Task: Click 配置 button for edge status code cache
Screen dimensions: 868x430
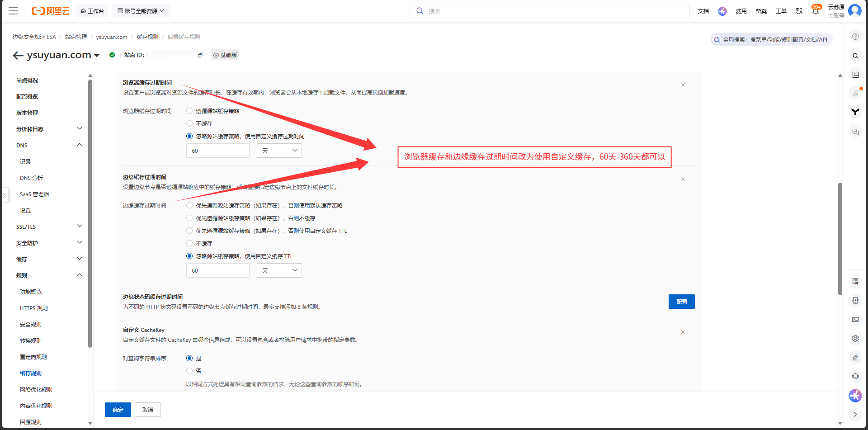Action: coord(682,302)
